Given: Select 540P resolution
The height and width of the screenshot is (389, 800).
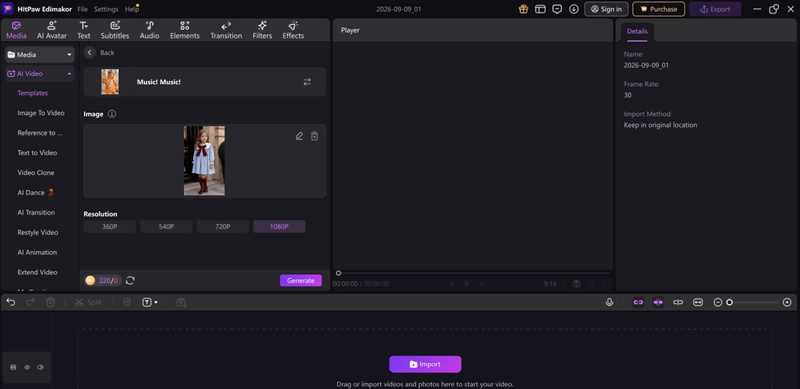Looking at the screenshot, I should coord(166,227).
